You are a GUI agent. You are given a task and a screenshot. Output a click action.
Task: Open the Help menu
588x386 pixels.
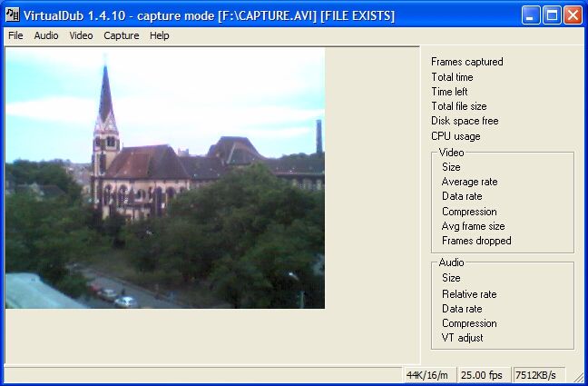[160, 35]
